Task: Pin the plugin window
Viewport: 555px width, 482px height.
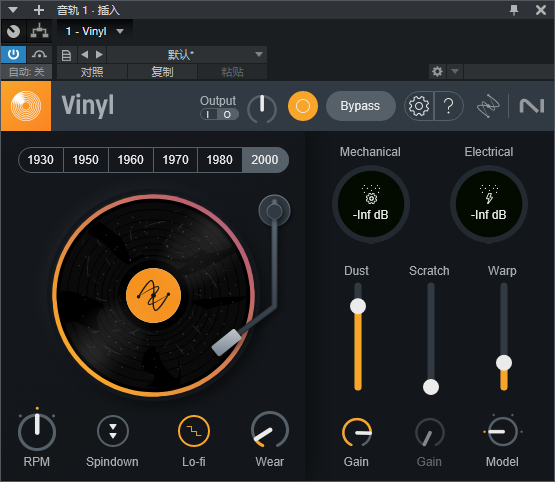Action: coord(514,10)
